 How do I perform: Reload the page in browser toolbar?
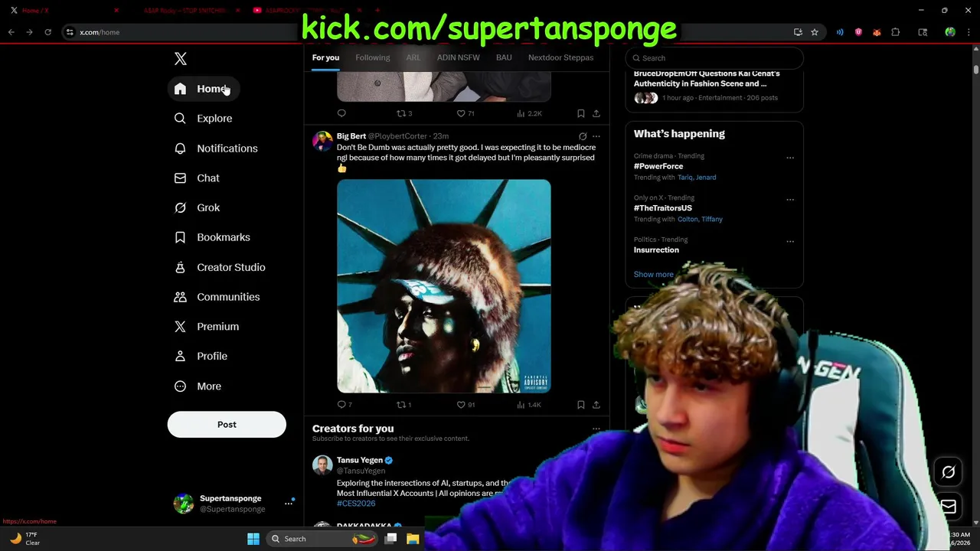(x=47, y=32)
